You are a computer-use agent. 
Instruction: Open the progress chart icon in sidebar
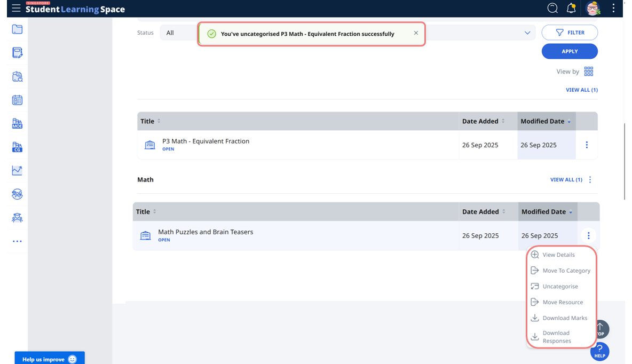point(17,171)
